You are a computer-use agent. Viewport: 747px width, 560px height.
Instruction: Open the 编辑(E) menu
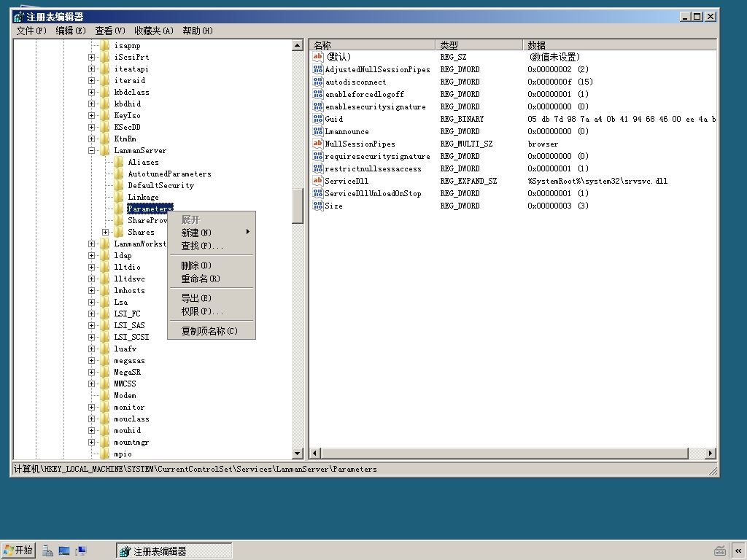tap(71, 31)
